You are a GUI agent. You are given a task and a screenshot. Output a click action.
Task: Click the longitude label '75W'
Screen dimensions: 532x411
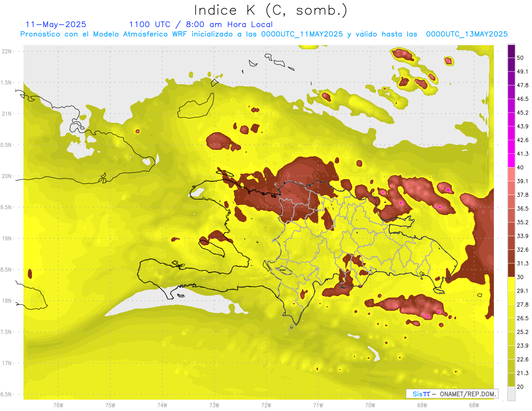point(110,405)
